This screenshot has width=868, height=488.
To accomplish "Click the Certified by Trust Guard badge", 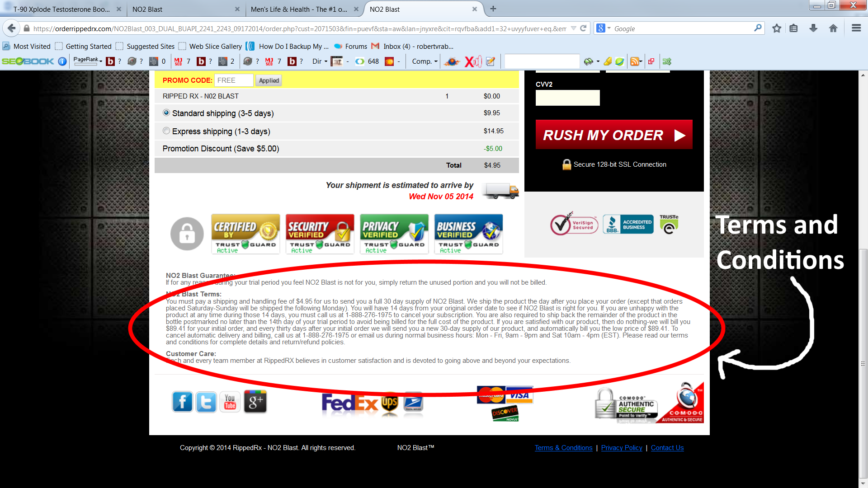I will (245, 234).
